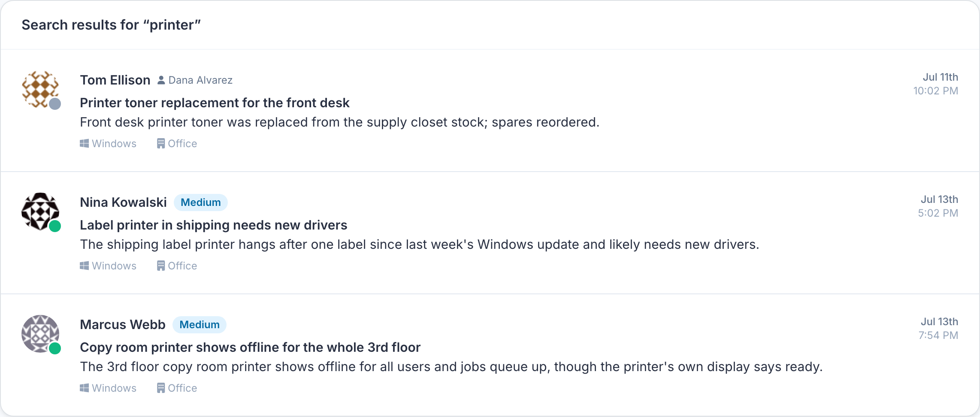Click Marcus Webb's green online status dot
The image size is (980, 417).
55,348
